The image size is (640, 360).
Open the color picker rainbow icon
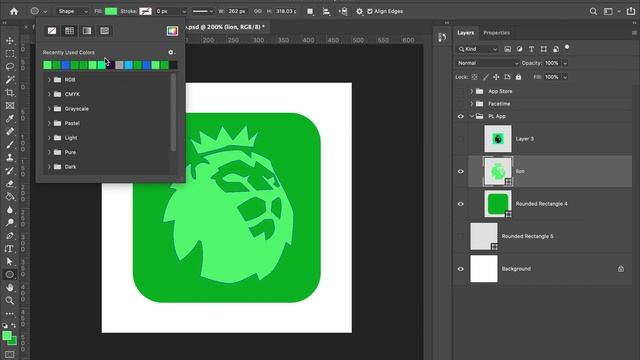pyautogui.click(x=172, y=31)
